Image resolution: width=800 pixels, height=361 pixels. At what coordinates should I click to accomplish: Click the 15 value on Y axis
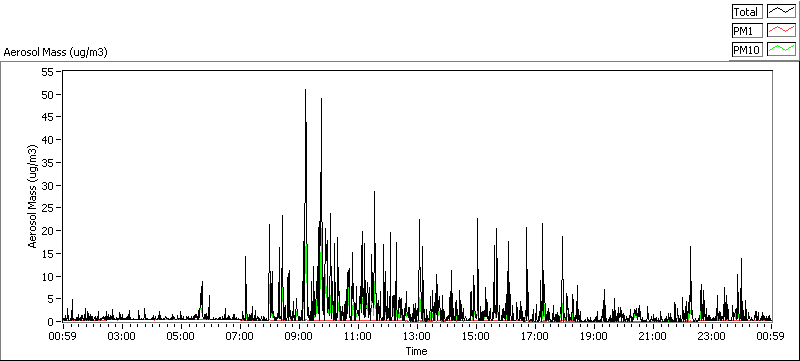tap(48, 253)
